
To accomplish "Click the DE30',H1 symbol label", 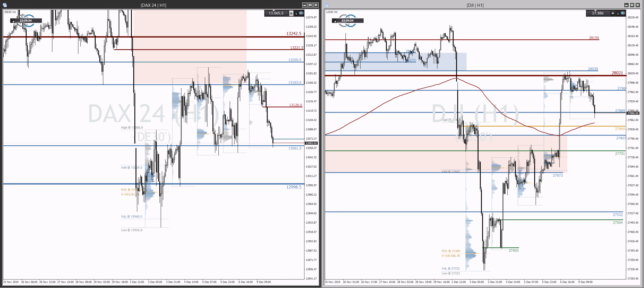I will (x=10, y=12).
